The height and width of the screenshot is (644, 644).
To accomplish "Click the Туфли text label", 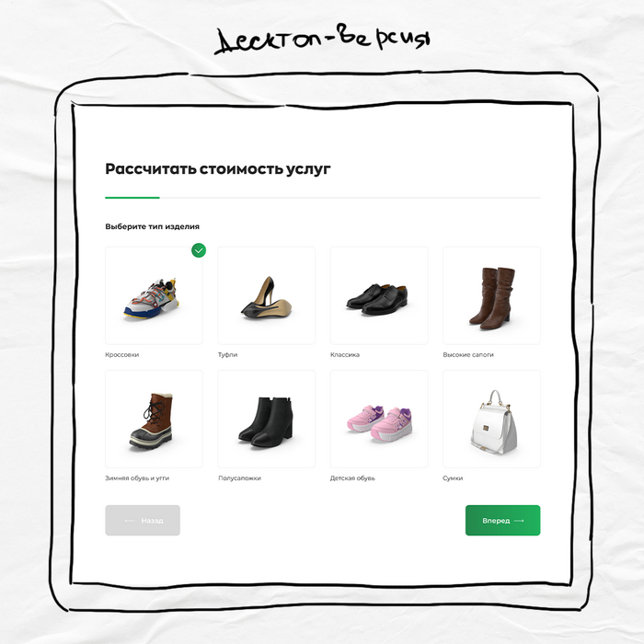I will pyautogui.click(x=227, y=354).
